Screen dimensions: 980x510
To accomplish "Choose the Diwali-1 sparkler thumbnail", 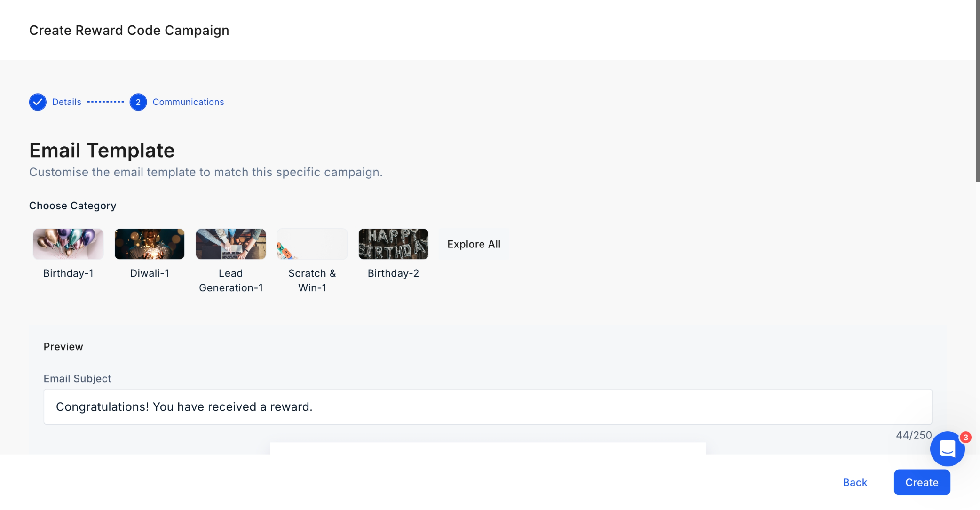I will click(x=150, y=244).
